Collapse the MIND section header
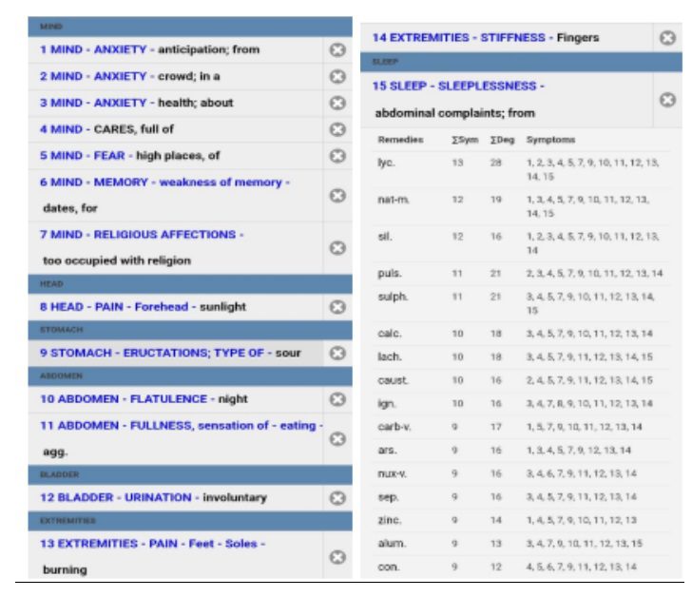 coord(190,29)
